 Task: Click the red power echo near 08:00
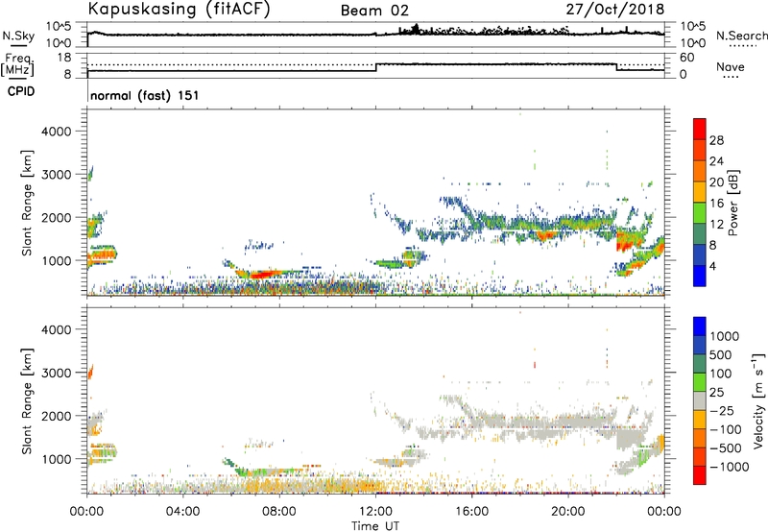[x=262, y=275]
